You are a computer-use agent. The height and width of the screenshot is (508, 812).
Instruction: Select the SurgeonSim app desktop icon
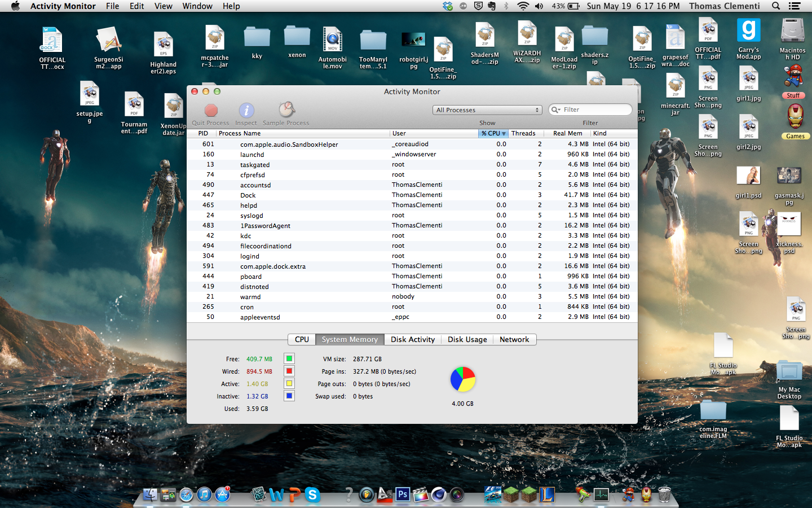point(109,47)
